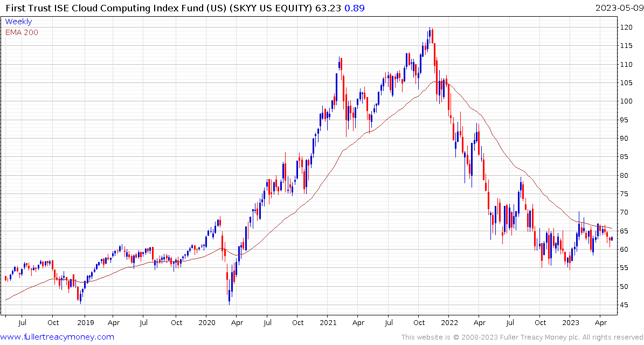
Task: Click the last price value 63.23
Action: [328, 8]
